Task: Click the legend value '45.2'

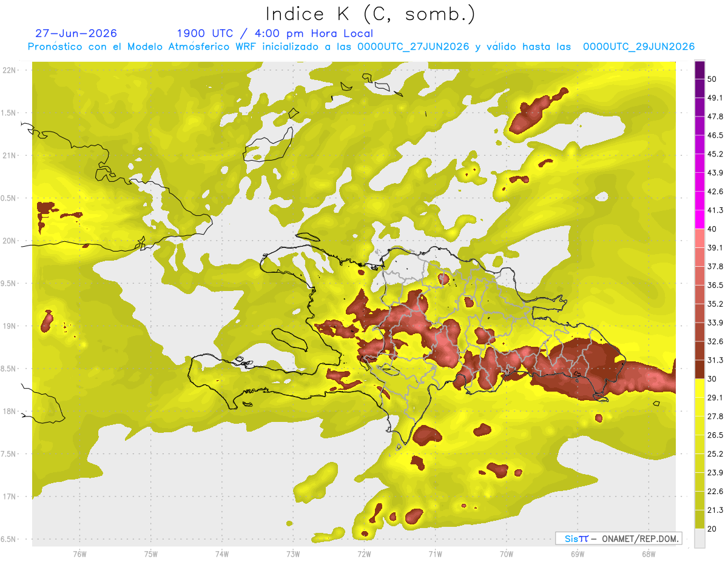Action: (715, 154)
